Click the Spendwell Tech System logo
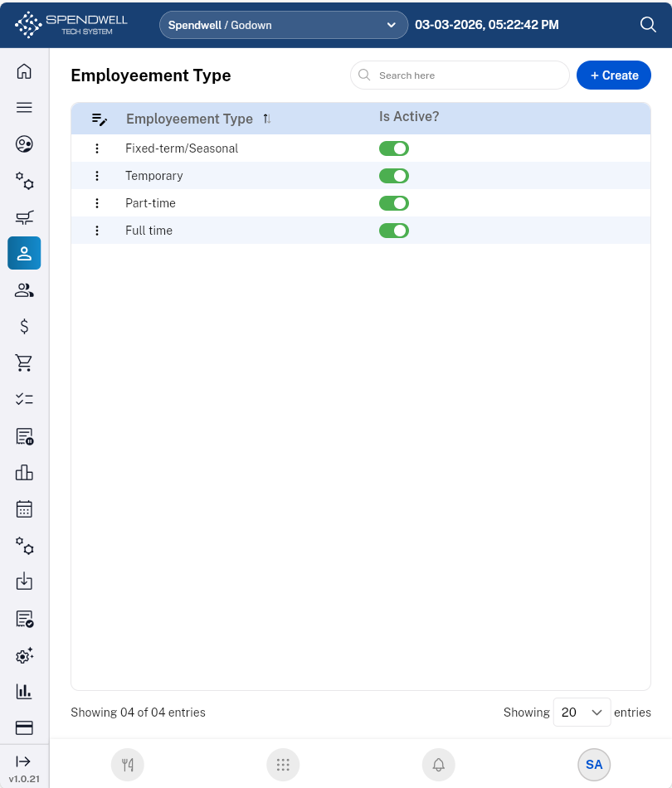The width and height of the screenshot is (672, 788). coord(71,25)
